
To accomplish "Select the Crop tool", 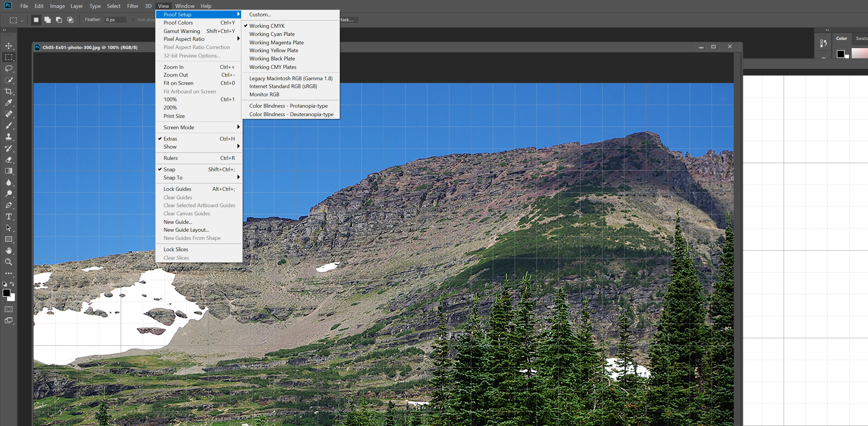I will click(9, 91).
